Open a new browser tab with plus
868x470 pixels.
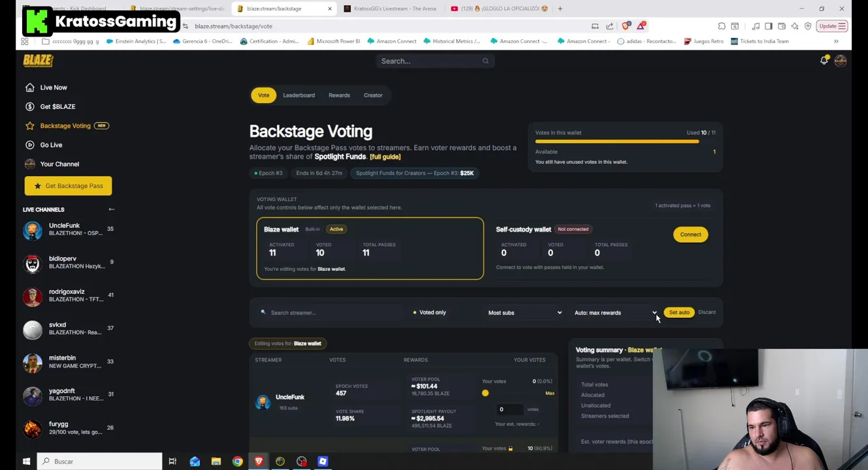point(560,8)
